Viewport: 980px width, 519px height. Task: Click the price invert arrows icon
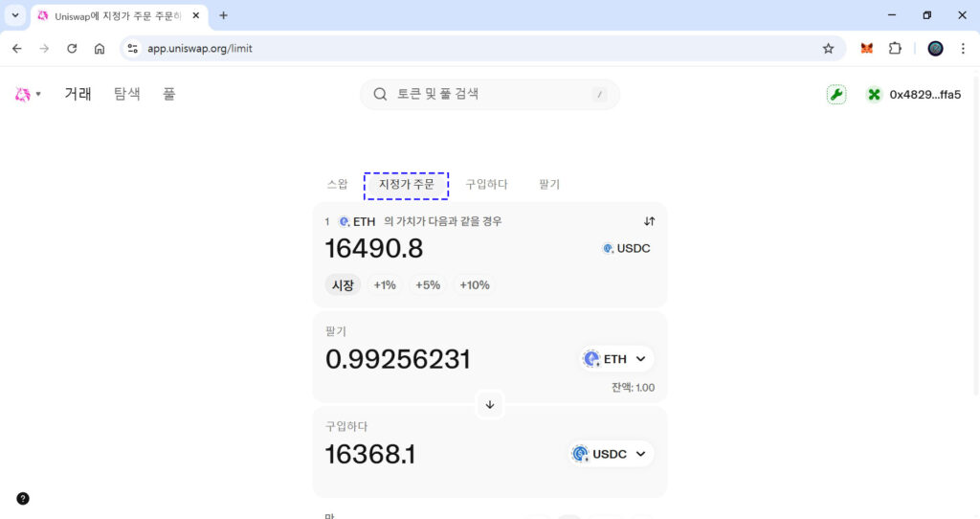point(649,221)
